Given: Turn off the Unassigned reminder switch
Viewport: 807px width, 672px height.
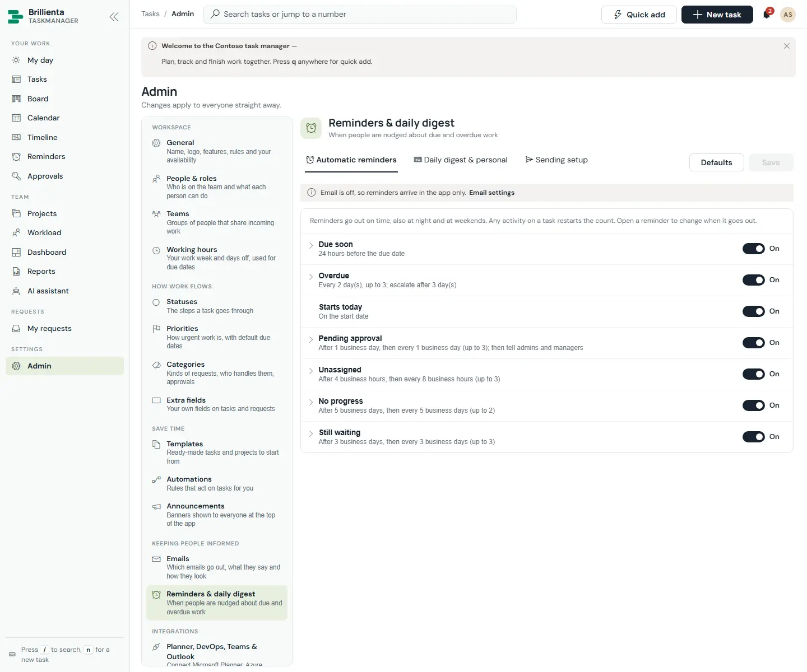Looking at the screenshot, I should click(753, 374).
